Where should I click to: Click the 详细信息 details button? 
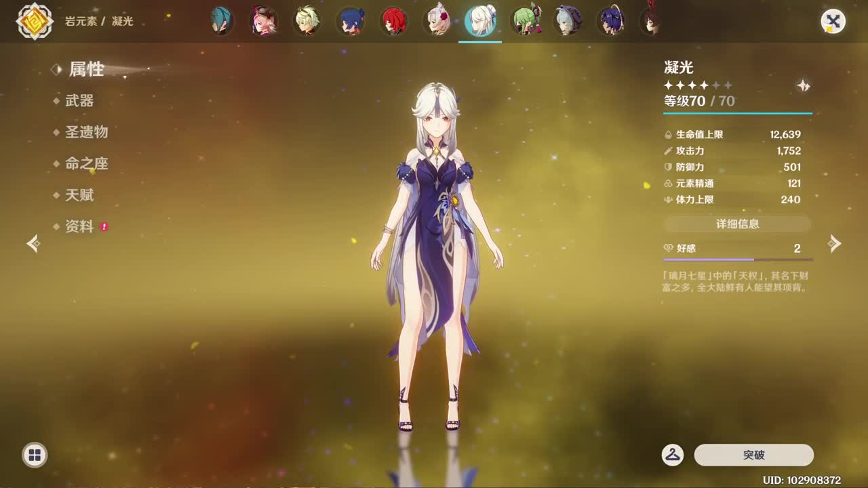738,224
